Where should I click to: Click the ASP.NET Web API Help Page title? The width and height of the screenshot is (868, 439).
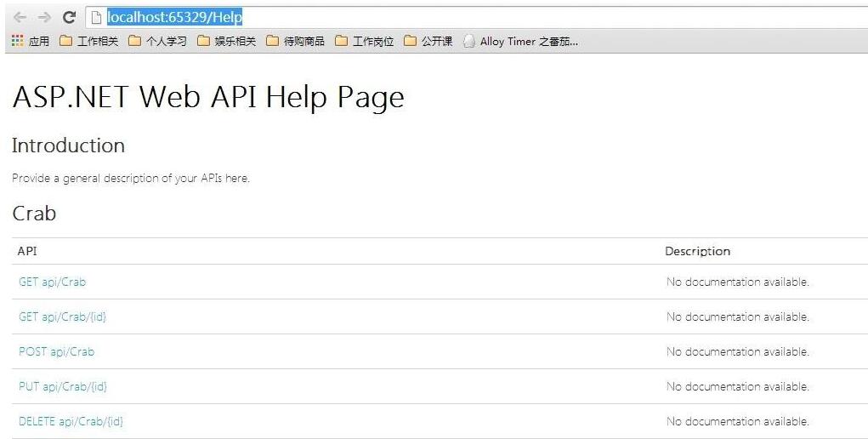coord(208,98)
